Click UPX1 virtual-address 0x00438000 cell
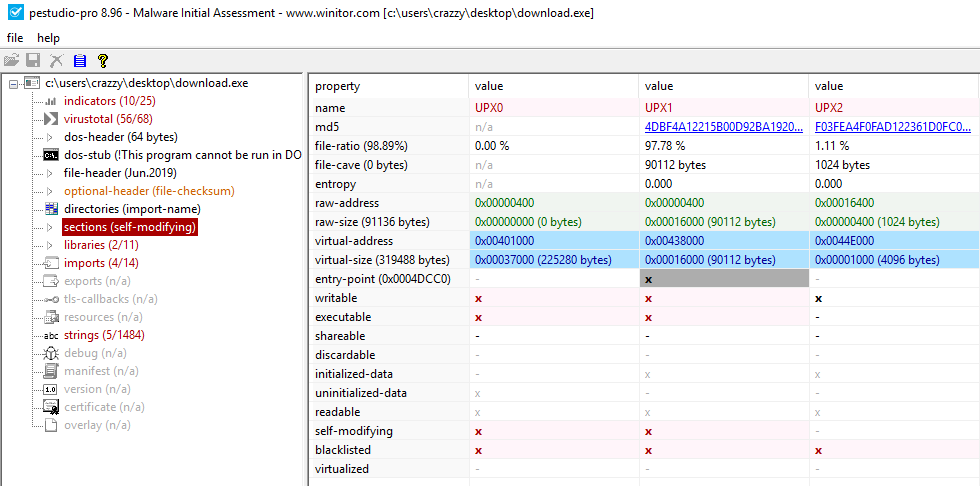 [x=723, y=241]
